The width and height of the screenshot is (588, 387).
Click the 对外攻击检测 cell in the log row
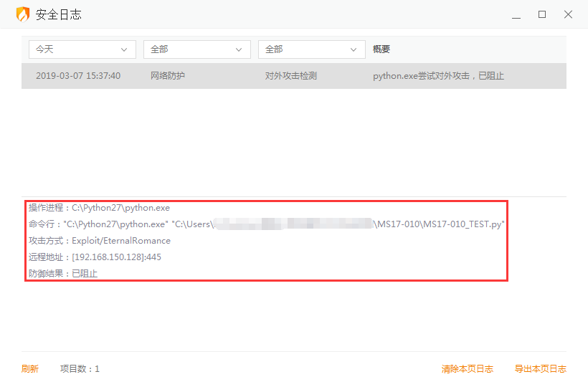[x=291, y=76]
